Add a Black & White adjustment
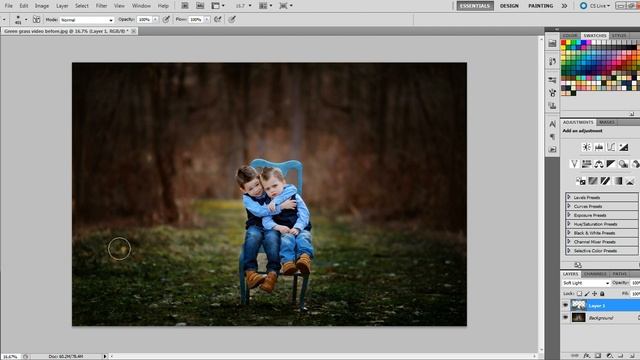 [x=611, y=164]
